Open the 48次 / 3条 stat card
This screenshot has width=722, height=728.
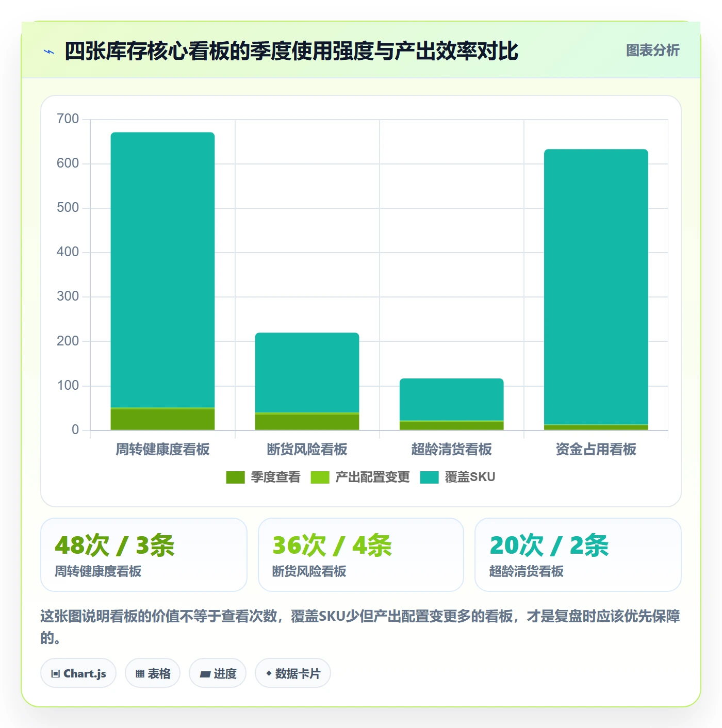(144, 555)
